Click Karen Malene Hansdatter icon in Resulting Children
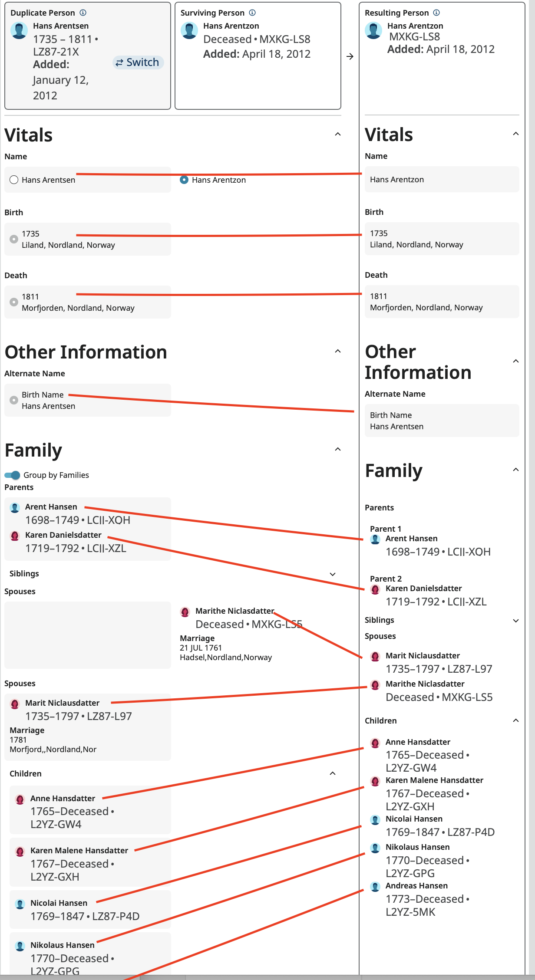This screenshot has width=535, height=980. pyautogui.click(x=375, y=781)
